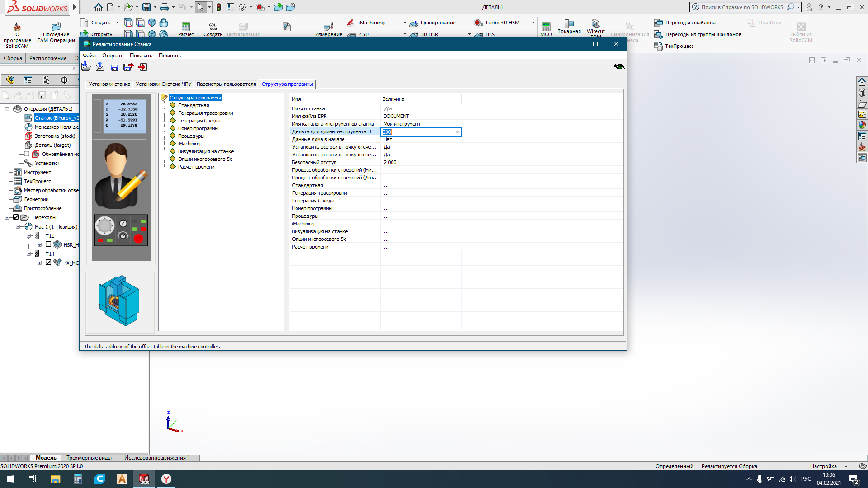The image size is (868, 488).
Task: Click Переход из шаблона button
Action: pos(690,23)
